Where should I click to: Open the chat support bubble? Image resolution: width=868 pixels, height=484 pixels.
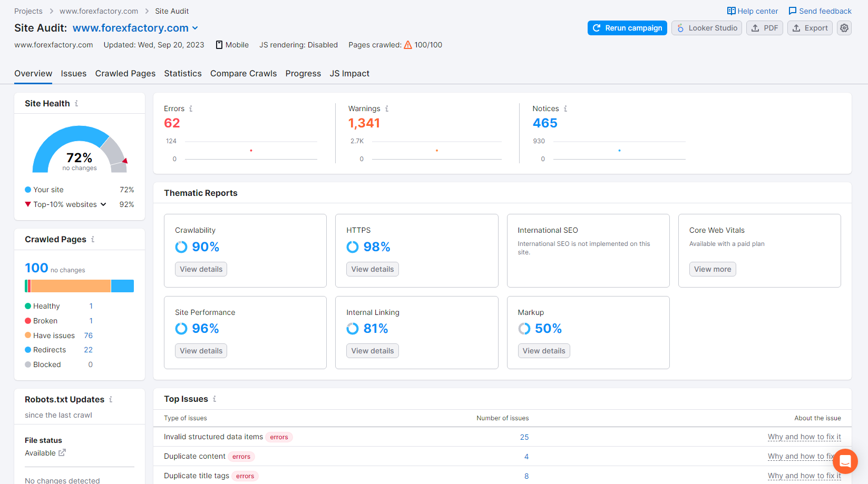845,461
